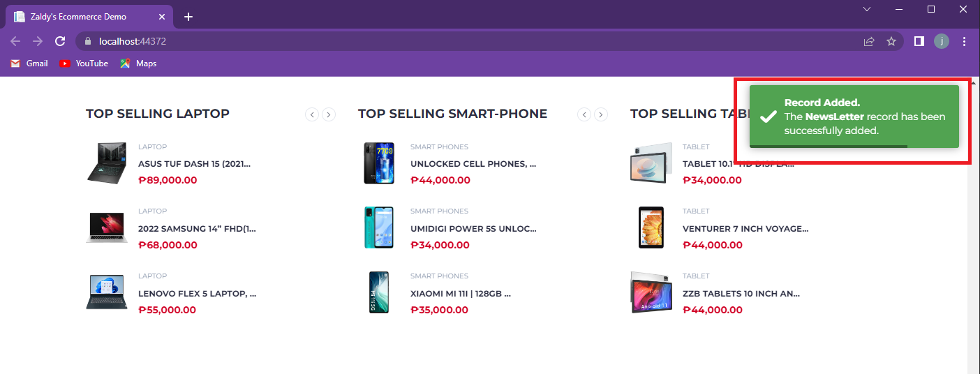Click the Record Added notification
The height and width of the screenshot is (374, 980).
point(854,117)
